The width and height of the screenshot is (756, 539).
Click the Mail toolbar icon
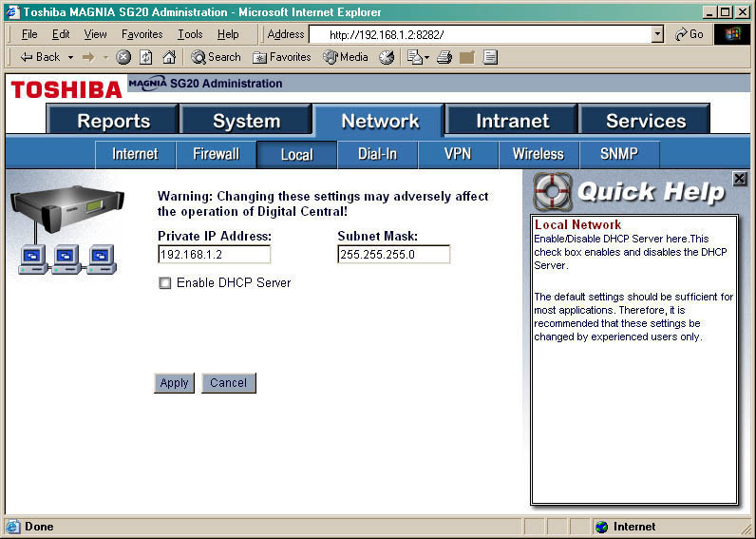pyautogui.click(x=414, y=57)
